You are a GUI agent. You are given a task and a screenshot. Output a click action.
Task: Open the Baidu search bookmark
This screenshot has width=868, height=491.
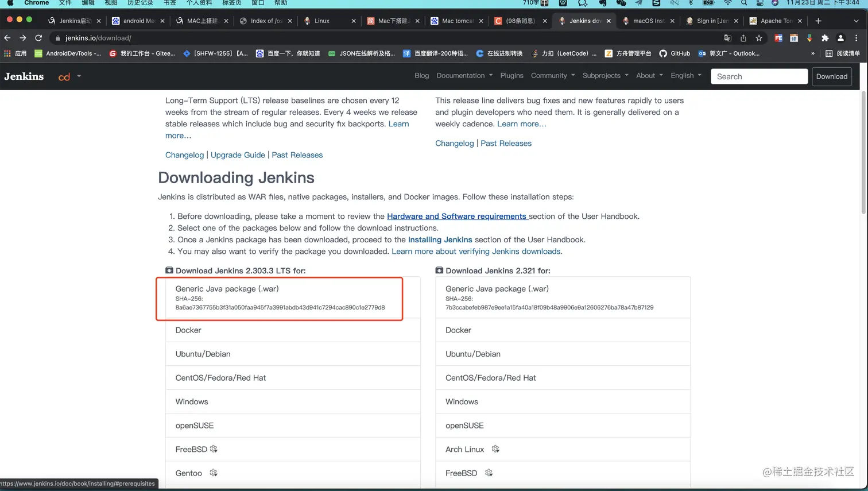pos(288,53)
